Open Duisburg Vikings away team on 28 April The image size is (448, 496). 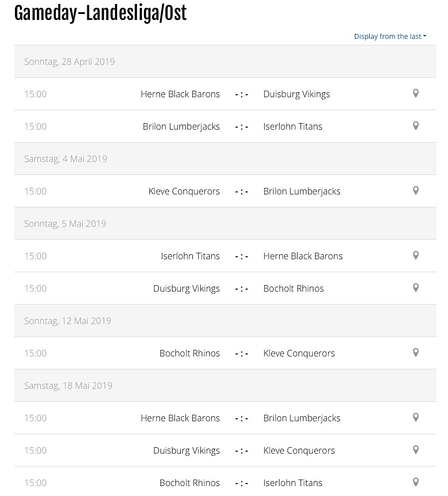pos(296,94)
